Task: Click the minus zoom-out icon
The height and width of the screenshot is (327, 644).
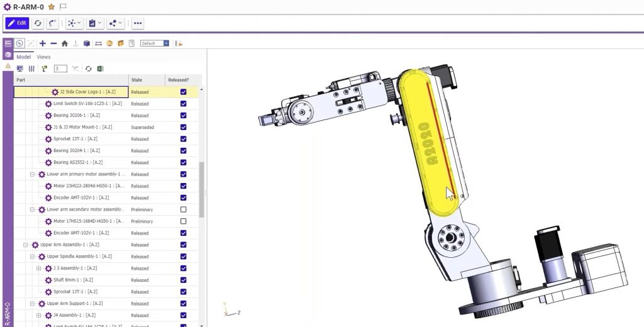Action: click(53, 43)
